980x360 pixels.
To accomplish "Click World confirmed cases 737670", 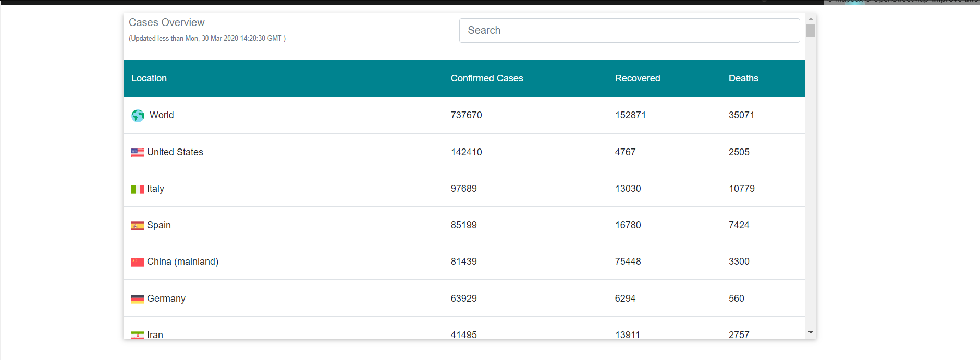I will [x=467, y=115].
